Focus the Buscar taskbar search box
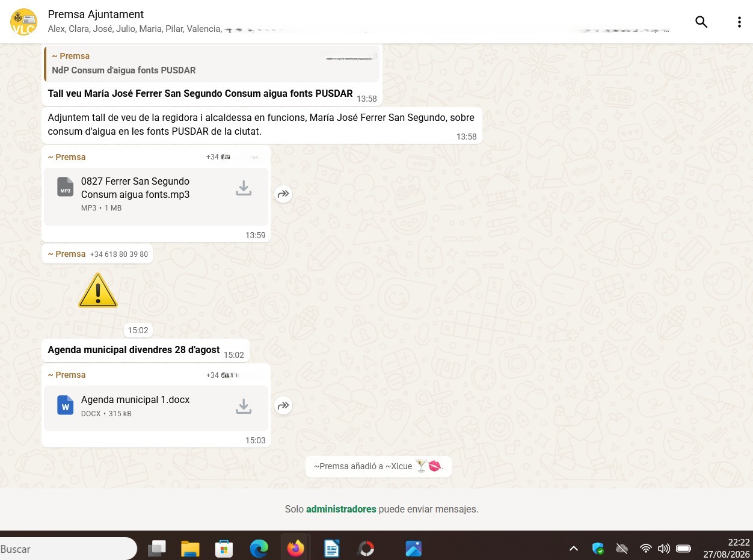Viewport: 753px width, 560px height. point(67,549)
